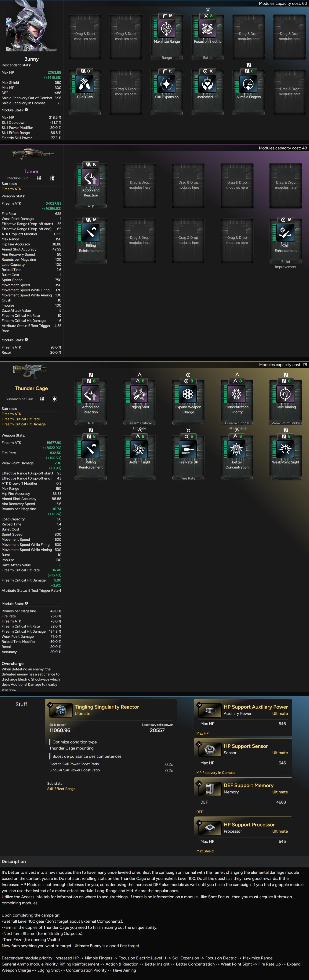Click the DEF 4683 value on Memory
This screenshot has width=309, height=980.
(281, 802)
